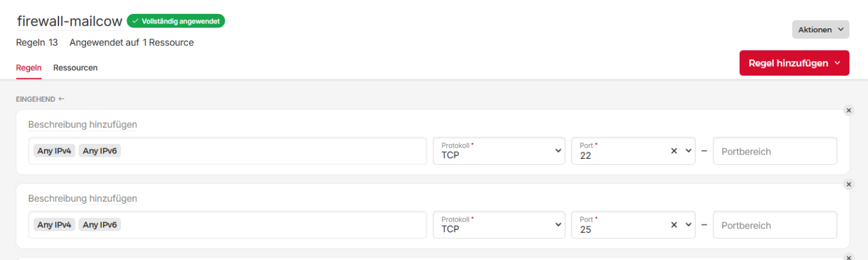
Task: Click Any IPv4 tag in first rule
Action: point(54,151)
